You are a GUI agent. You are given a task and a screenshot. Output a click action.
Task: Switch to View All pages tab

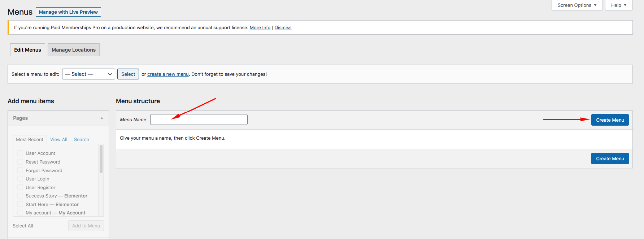click(x=58, y=139)
